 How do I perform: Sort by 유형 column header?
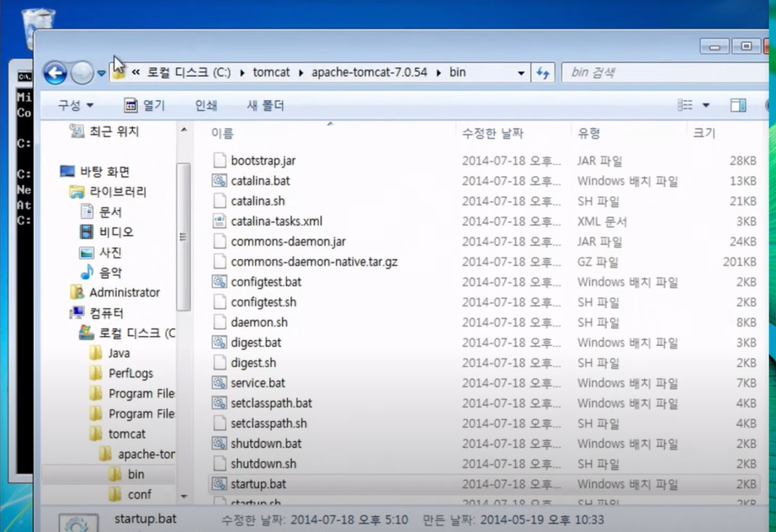coord(589,133)
